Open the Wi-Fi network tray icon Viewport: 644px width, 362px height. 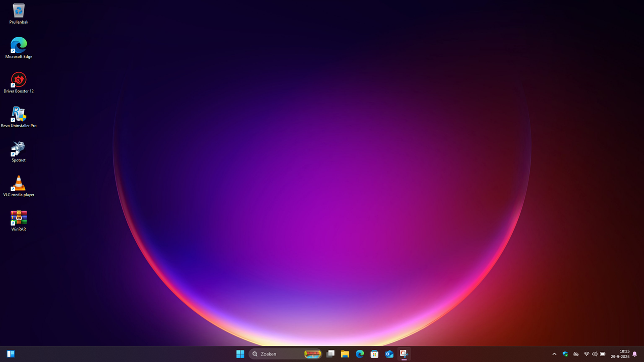[587, 354]
